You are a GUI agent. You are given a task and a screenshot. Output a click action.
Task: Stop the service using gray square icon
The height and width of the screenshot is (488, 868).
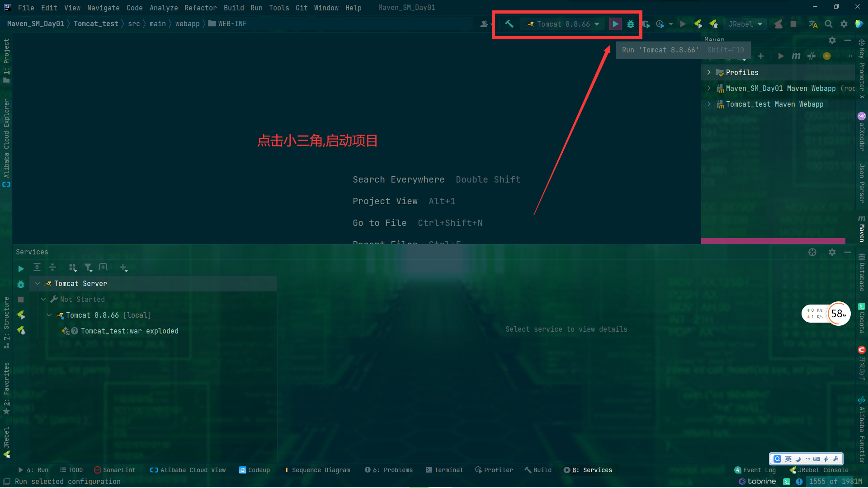click(x=794, y=24)
